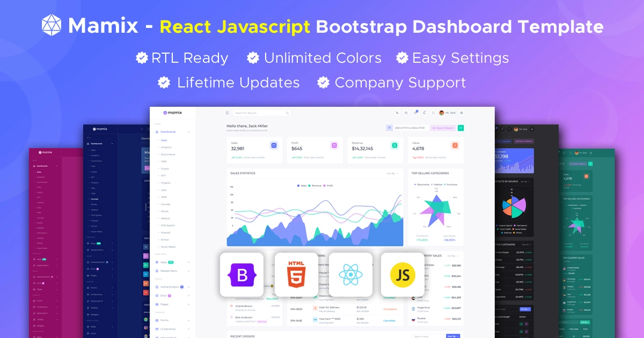Expand the Error menu in white sidebar
The height and width of the screenshot is (338, 644).
point(172,296)
